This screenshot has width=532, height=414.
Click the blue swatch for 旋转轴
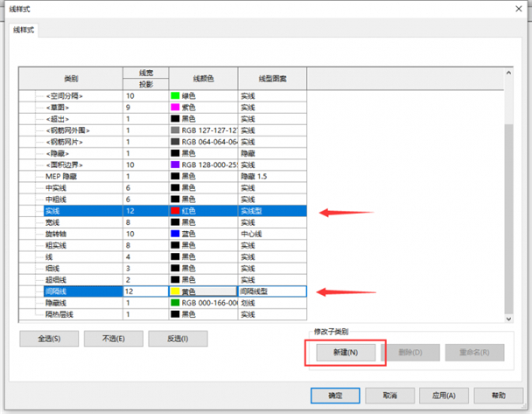point(175,234)
